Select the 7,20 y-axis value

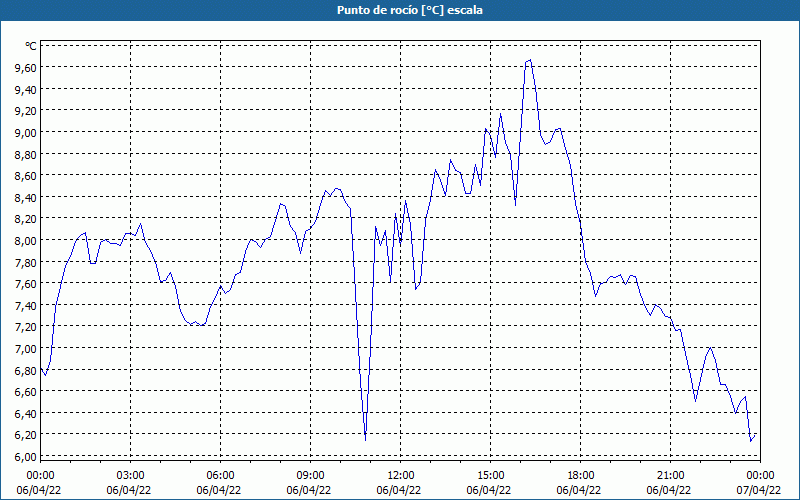click(x=26, y=327)
